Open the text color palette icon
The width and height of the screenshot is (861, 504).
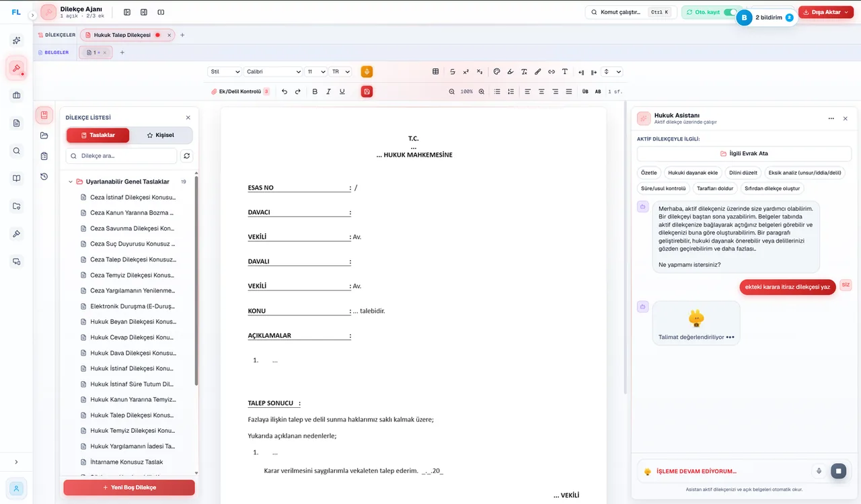point(496,71)
